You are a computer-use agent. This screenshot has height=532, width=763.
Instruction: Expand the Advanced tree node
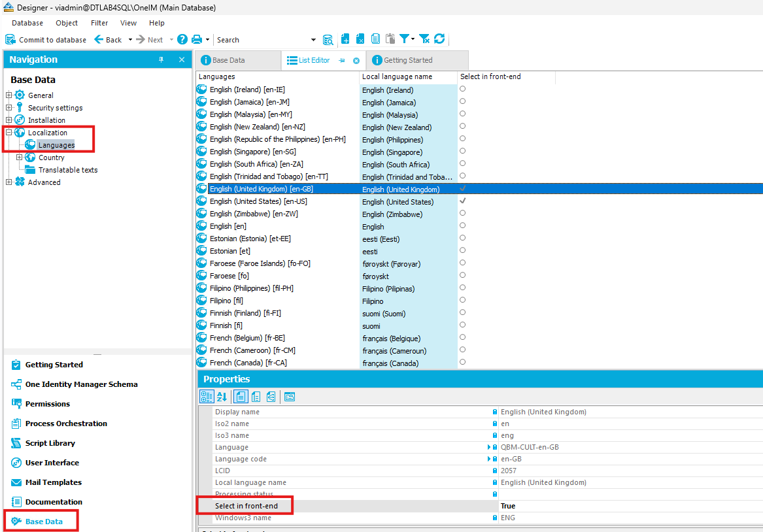(x=8, y=182)
